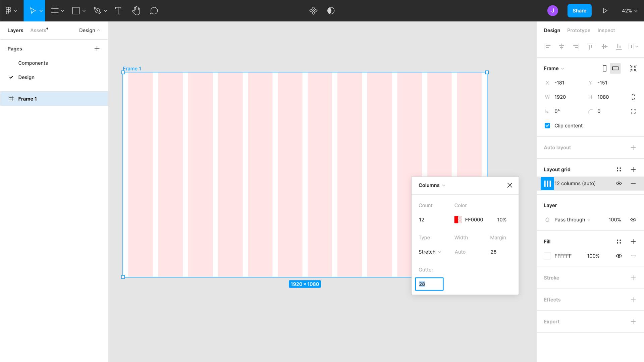644x362 pixels.
Task: Switch to the Assets tab
Action: coord(38,30)
